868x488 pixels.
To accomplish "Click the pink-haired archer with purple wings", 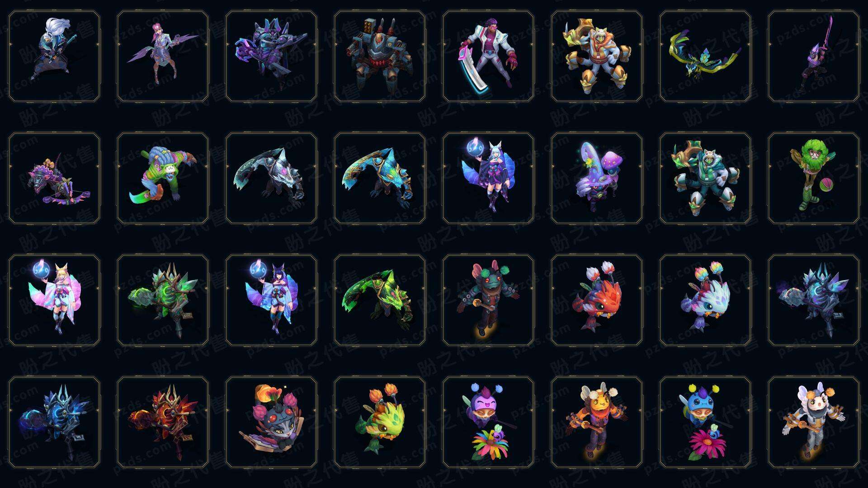I will click(x=163, y=56).
